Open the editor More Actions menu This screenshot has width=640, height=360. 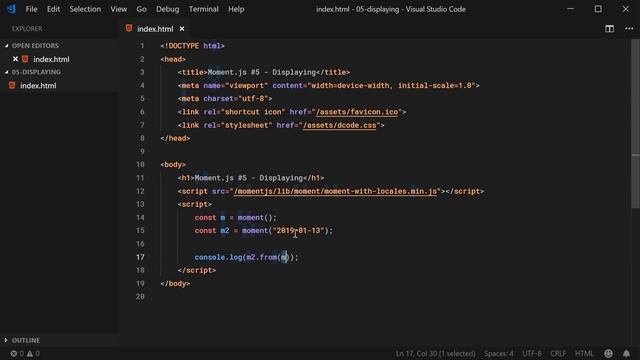click(x=629, y=29)
